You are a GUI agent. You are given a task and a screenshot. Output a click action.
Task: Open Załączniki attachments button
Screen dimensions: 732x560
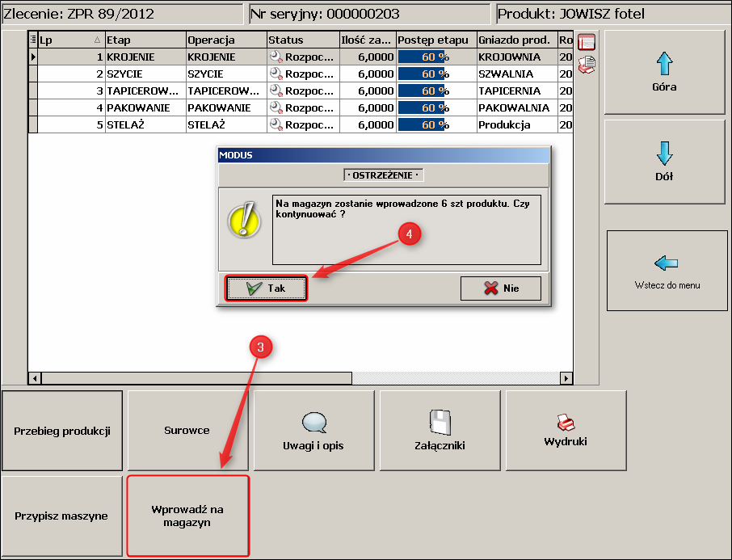tap(440, 431)
